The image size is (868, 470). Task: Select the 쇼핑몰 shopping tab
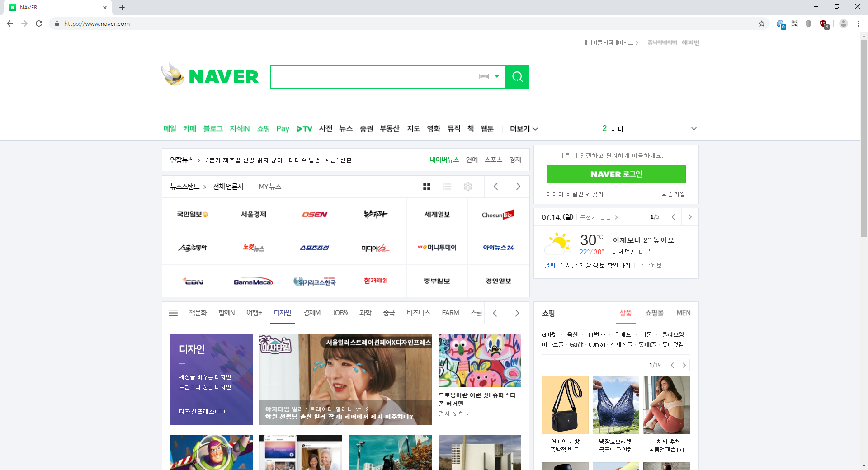click(x=654, y=313)
